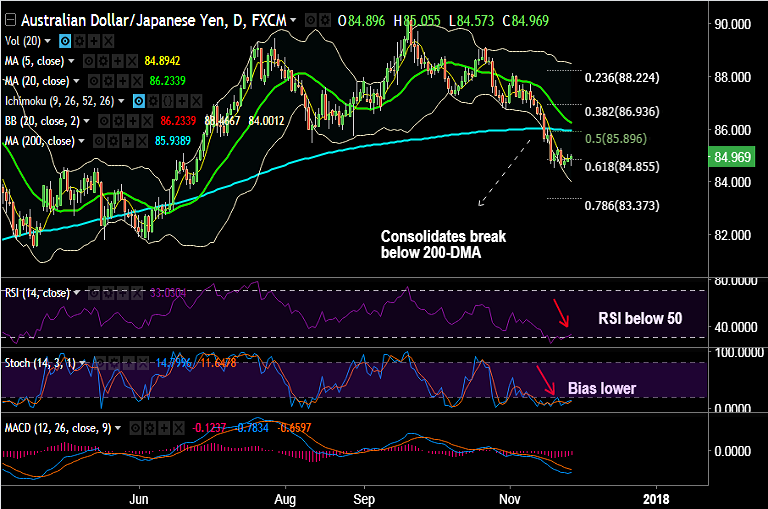Collapse the chart legend with the minus box
The image size is (768, 509).
point(10,20)
